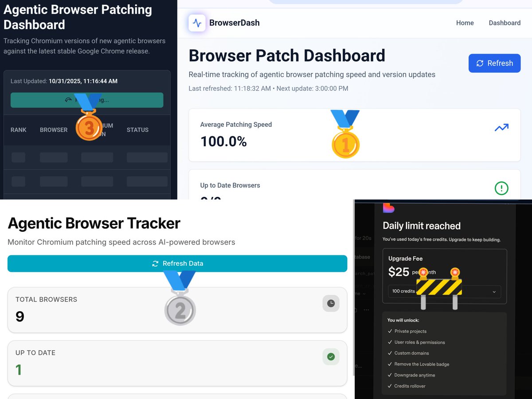Click the clock icon on the Total Browsers card
The height and width of the screenshot is (399, 532).
[331, 304]
